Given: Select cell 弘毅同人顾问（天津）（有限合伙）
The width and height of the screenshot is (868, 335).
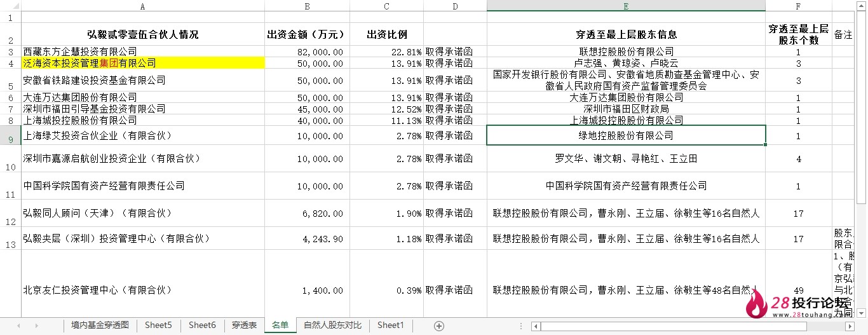Looking at the screenshot, I should 143,213.
